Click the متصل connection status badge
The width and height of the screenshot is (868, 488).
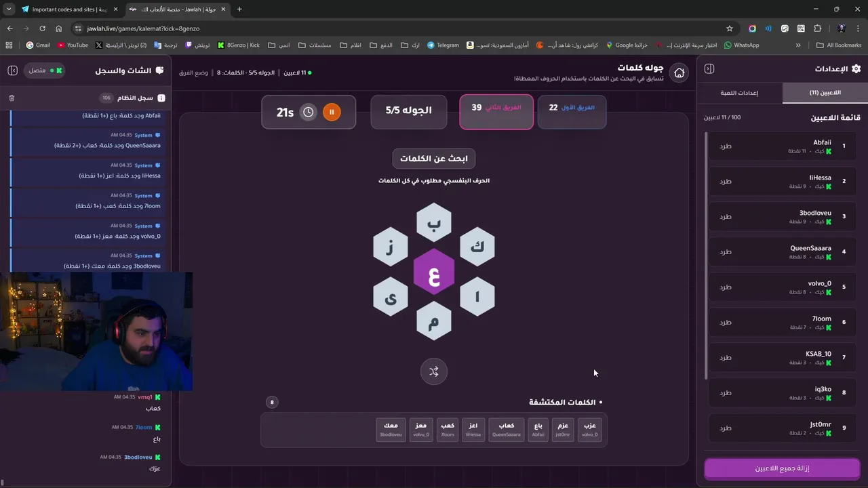(45, 70)
